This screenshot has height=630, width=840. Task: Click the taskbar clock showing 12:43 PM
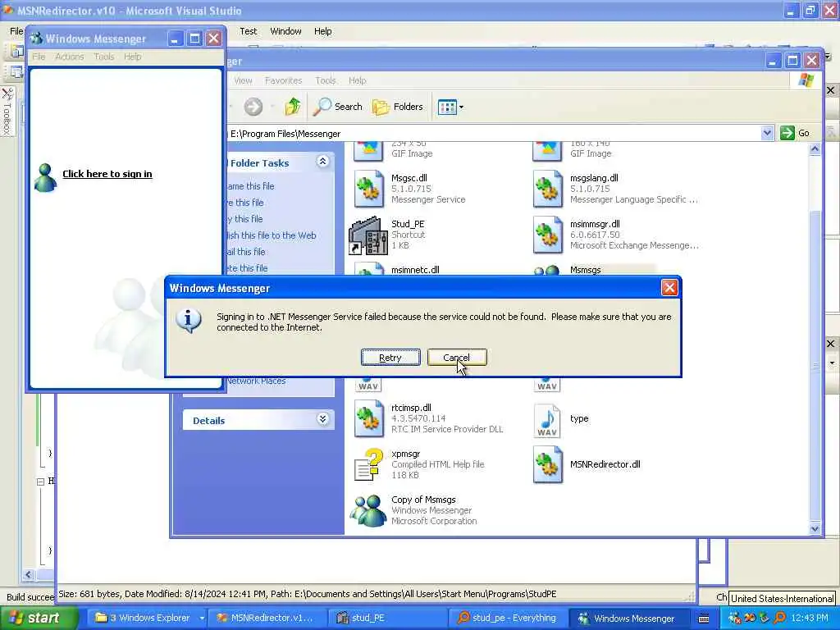coord(810,619)
